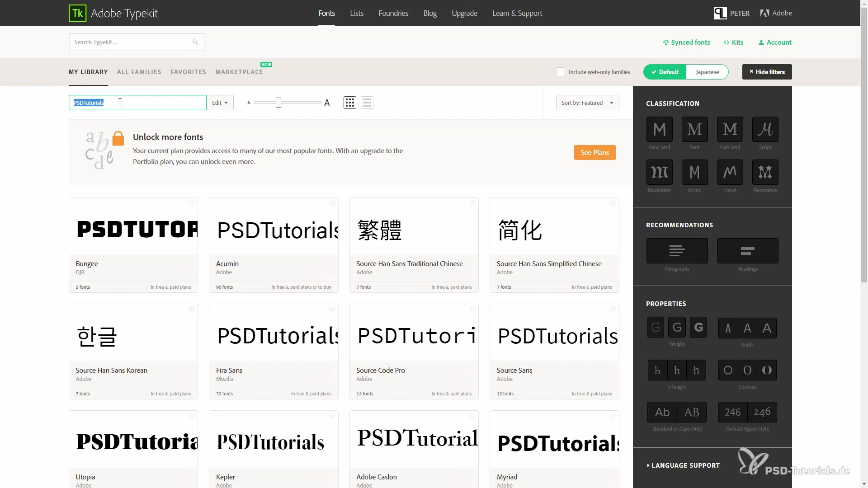The width and height of the screenshot is (868, 488).
Task: Filter by Serif classification
Action: click(x=694, y=129)
